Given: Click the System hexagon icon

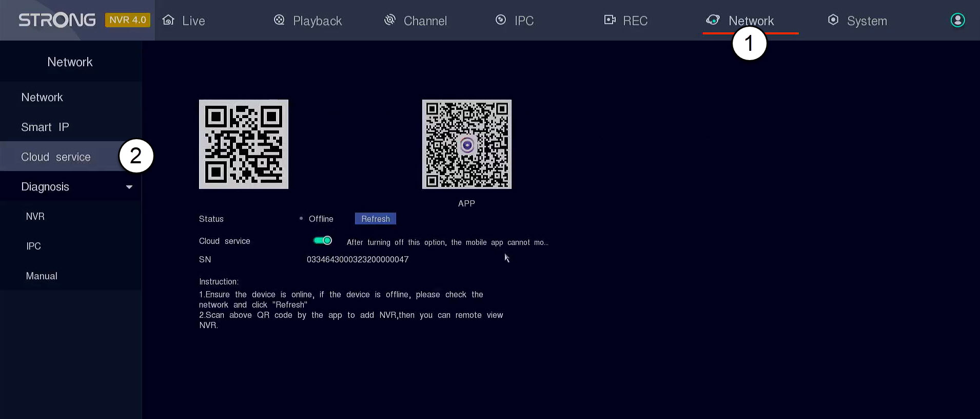Looking at the screenshot, I should click(x=833, y=20).
